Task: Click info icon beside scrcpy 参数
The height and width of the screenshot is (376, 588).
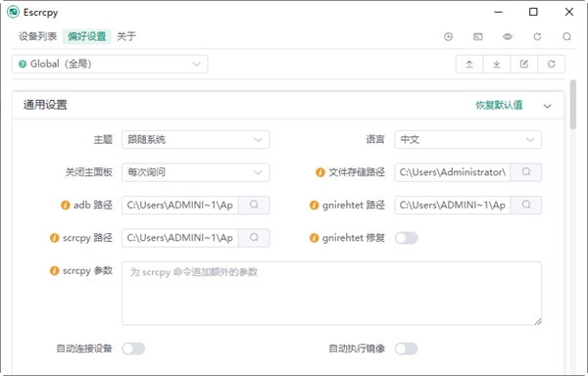Action: click(54, 271)
